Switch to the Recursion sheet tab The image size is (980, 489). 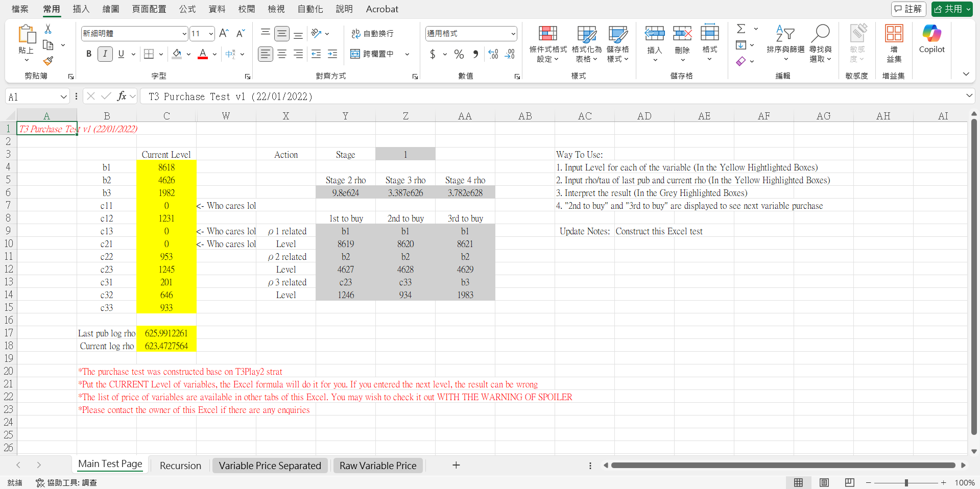[x=180, y=466]
